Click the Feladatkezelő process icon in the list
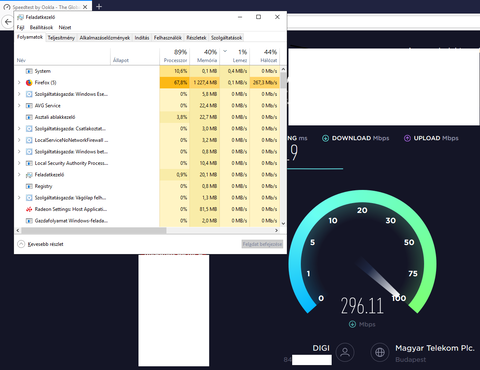The image size is (480, 370). click(x=29, y=175)
